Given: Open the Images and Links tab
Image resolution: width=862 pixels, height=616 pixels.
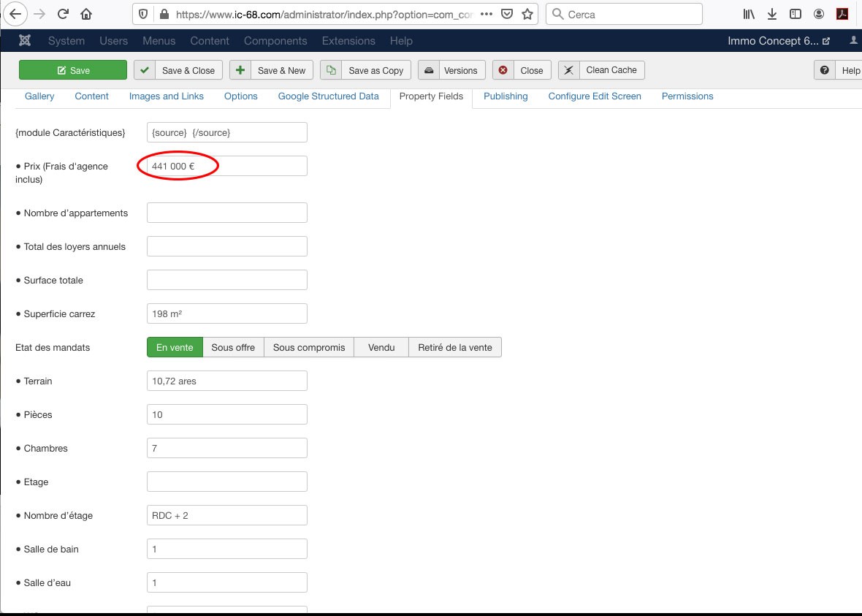Looking at the screenshot, I should [167, 96].
